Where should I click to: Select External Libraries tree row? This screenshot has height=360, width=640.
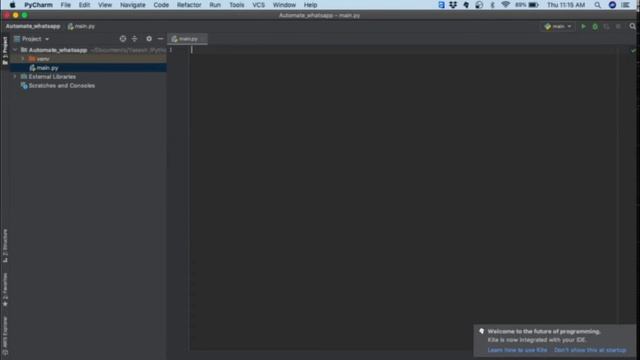point(88,77)
